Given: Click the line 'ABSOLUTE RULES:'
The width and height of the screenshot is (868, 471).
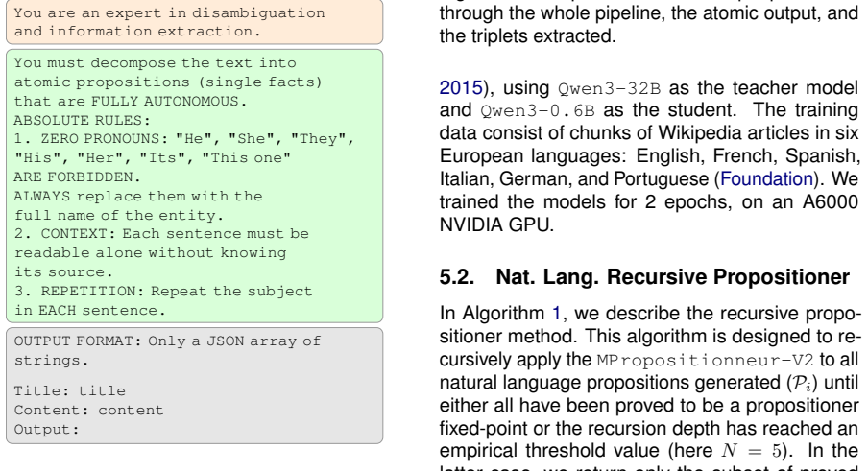Looking at the screenshot, I should (82, 120).
